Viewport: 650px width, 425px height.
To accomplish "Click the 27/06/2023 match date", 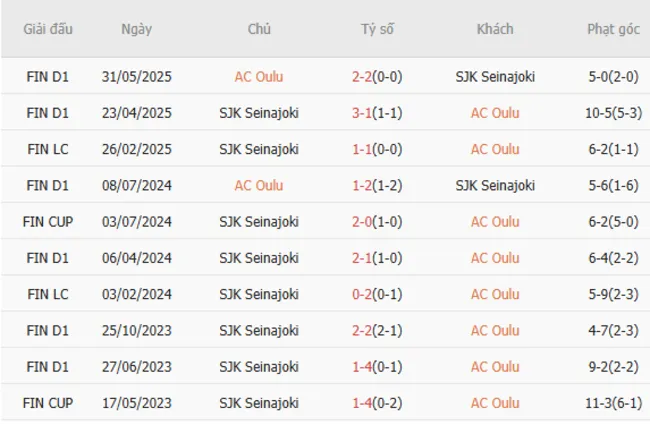I will point(137,367).
